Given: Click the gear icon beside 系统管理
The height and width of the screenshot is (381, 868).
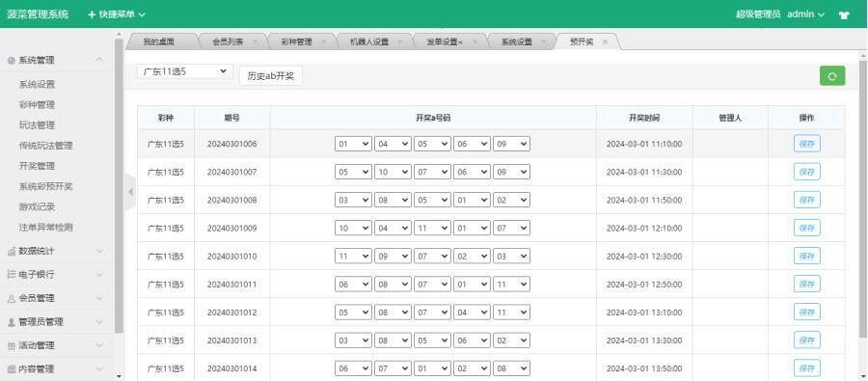Looking at the screenshot, I should pyautogui.click(x=12, y=61).
